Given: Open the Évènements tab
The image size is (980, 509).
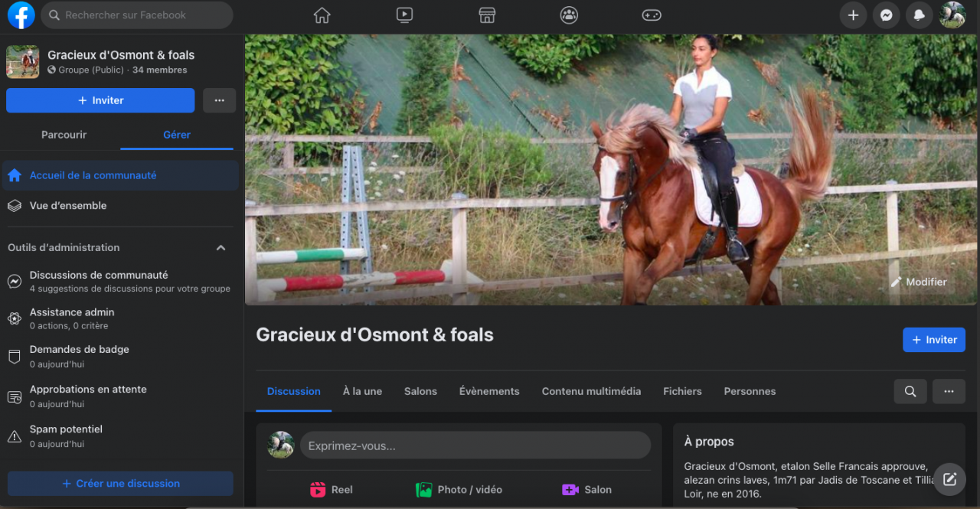Looking at the screenshot, I should click(x=489, y=391).
